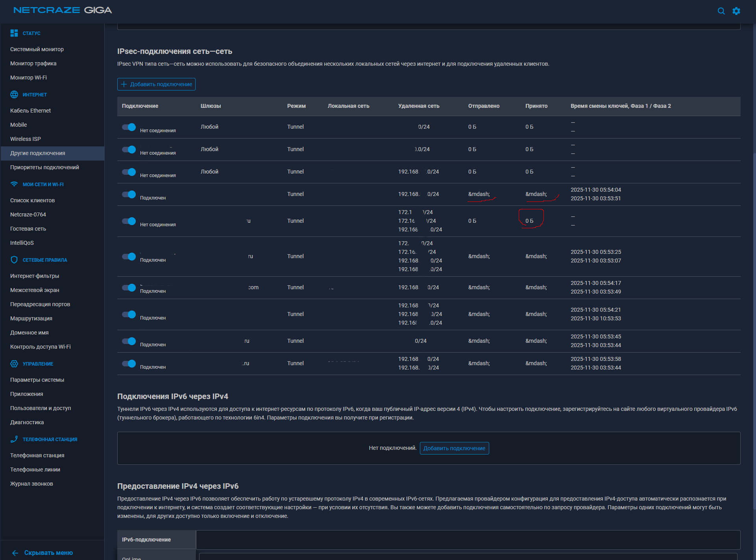Click the Скрывать меню link
Screen dimensions: 756x560
(x=48, y=553)
